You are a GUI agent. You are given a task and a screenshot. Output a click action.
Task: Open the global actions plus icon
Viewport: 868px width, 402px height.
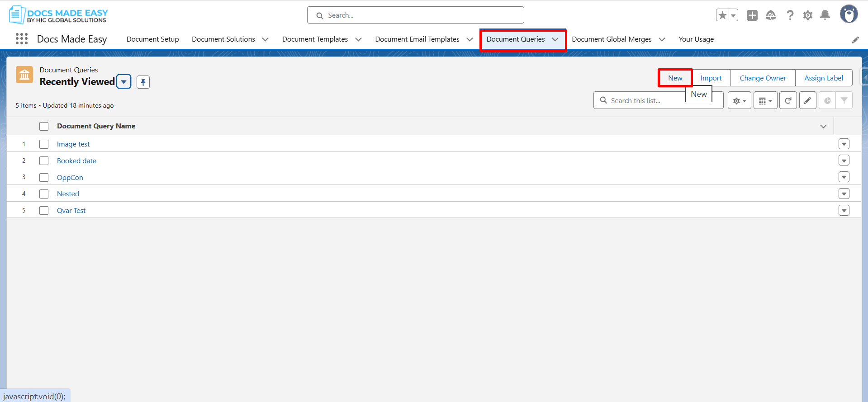point(752,15)
